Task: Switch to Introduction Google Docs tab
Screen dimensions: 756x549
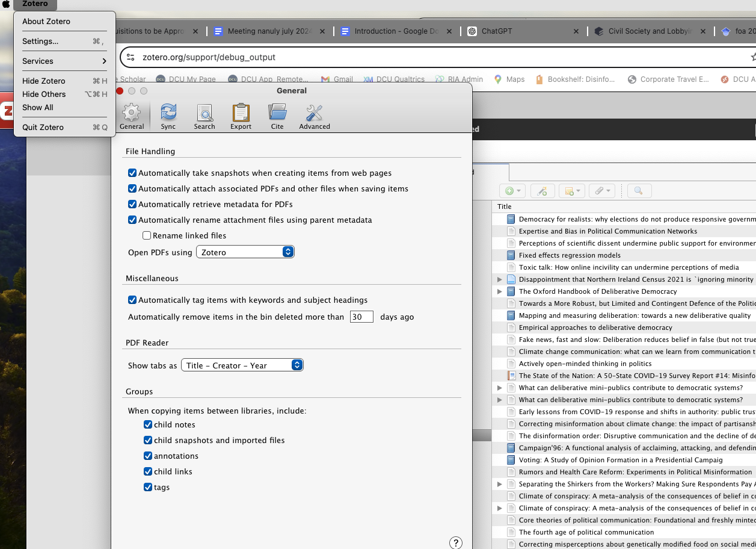Action: point(396,31)
